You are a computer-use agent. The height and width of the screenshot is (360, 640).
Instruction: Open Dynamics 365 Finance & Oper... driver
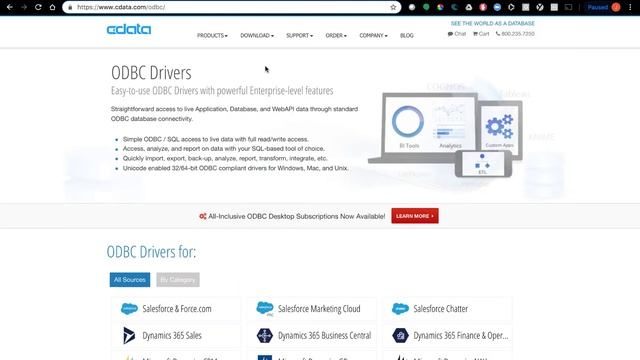click(x=447, y=336)
